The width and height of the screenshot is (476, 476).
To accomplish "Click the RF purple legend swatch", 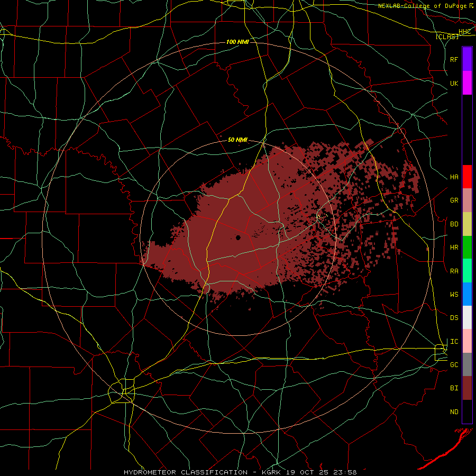I will click(467, 59).
